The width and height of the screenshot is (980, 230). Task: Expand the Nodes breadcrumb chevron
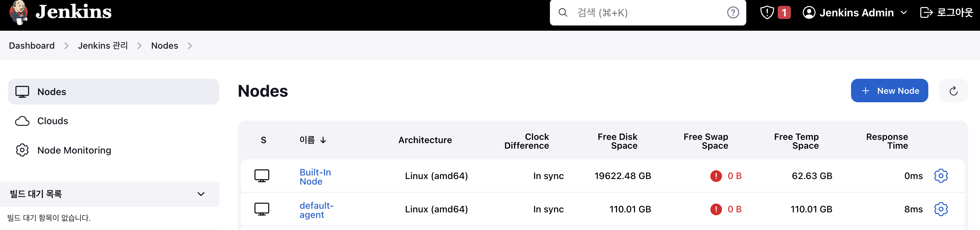tap(190, 45)
